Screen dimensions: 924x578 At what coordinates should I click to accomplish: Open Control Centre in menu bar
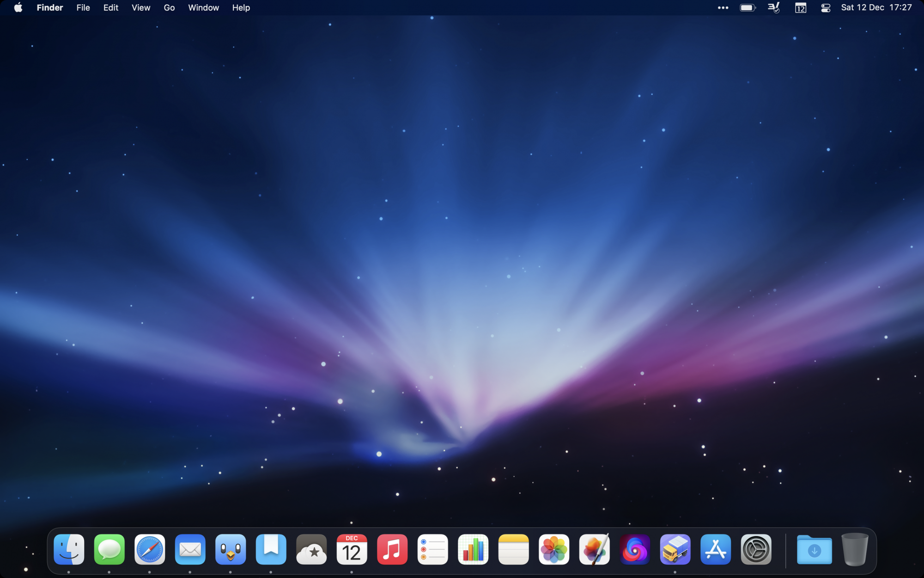point(826,8)
